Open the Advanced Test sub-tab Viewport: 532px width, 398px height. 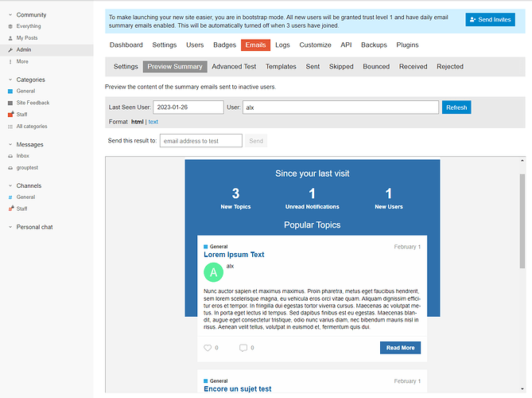click(234, 67)
